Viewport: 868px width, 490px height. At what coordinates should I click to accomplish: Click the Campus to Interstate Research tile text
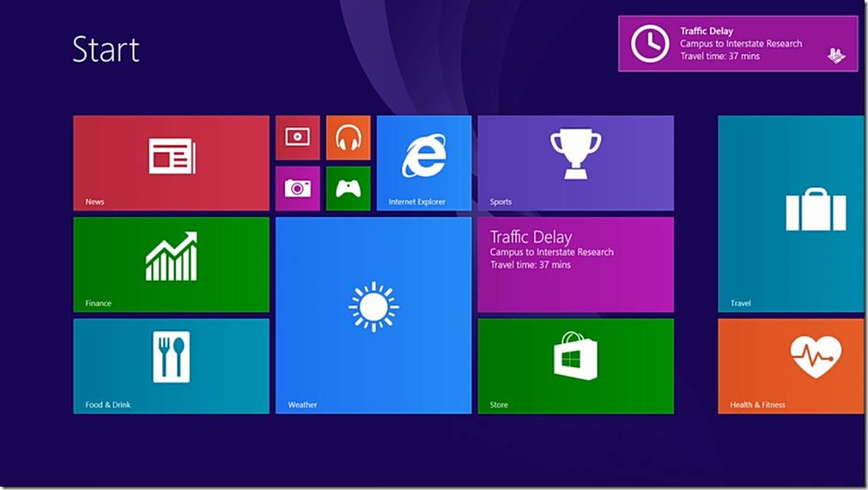point(551,252)
